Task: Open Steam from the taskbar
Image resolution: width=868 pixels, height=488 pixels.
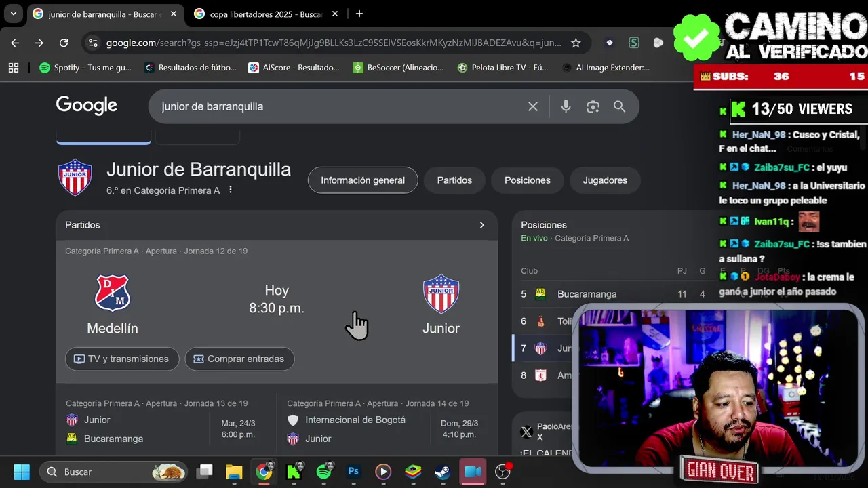Action: [443, 472]
